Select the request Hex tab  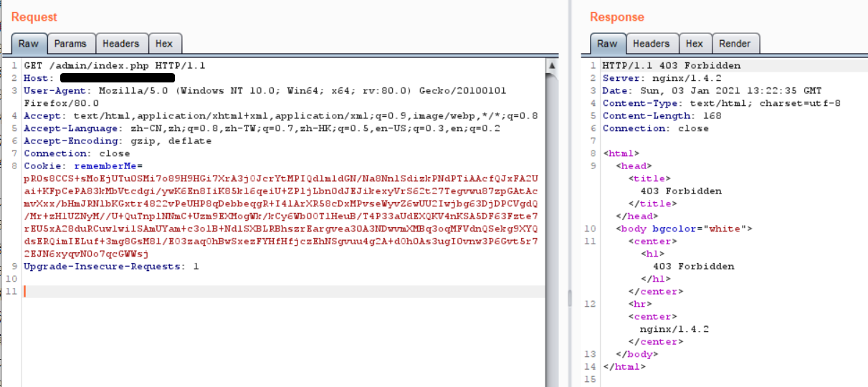coord(164,44)
